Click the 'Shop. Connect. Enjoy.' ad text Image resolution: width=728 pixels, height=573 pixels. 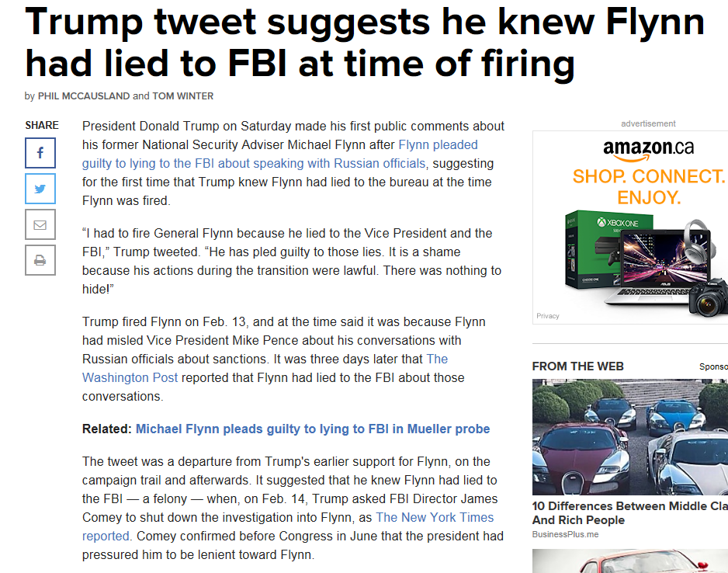649,186
